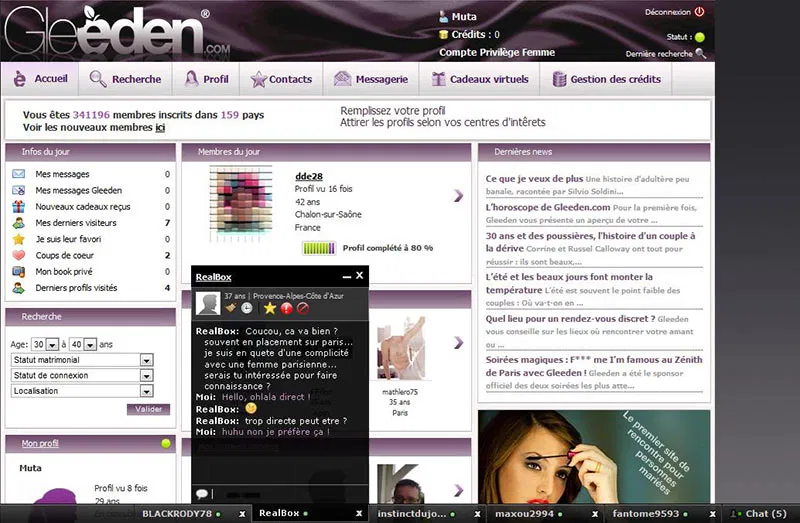Close the BLACKRODY78 chat tab
Image resolution: width=800 pixels, height=523 pixels.
[x=242, y=514]
